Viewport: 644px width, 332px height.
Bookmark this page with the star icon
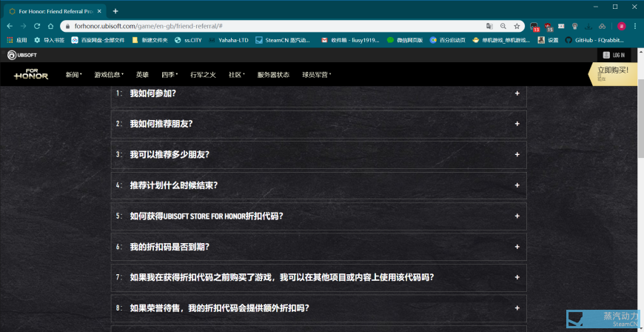click(x=517, y=26)
